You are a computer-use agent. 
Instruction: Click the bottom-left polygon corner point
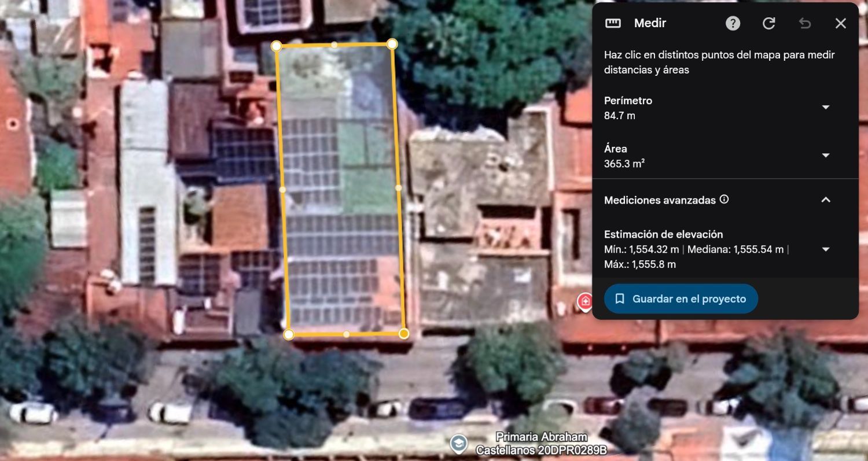point(289,334)
